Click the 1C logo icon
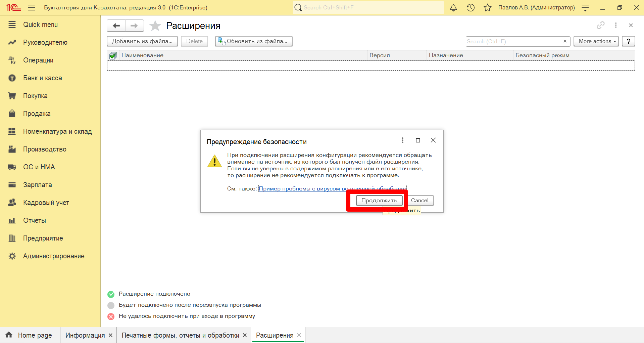 click(x=14, y=7)
